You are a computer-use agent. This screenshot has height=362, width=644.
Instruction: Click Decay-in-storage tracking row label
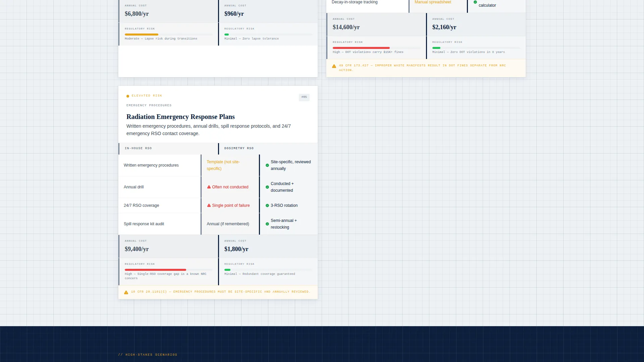click(355, 2)
